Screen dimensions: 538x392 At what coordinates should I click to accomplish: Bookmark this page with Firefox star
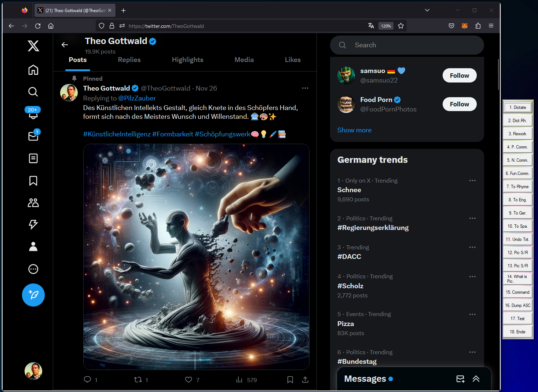[x=401, y=26]
